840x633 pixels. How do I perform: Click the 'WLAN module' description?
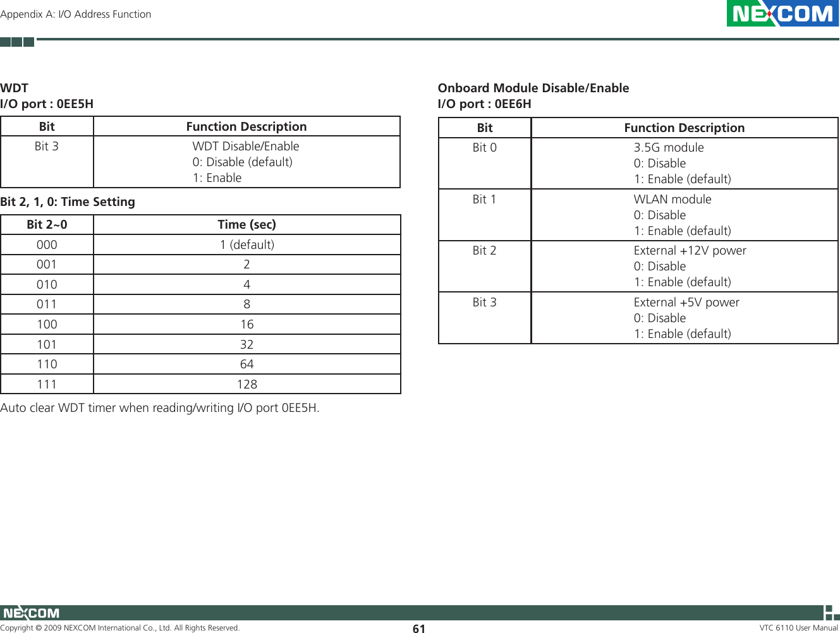(673, 199)
